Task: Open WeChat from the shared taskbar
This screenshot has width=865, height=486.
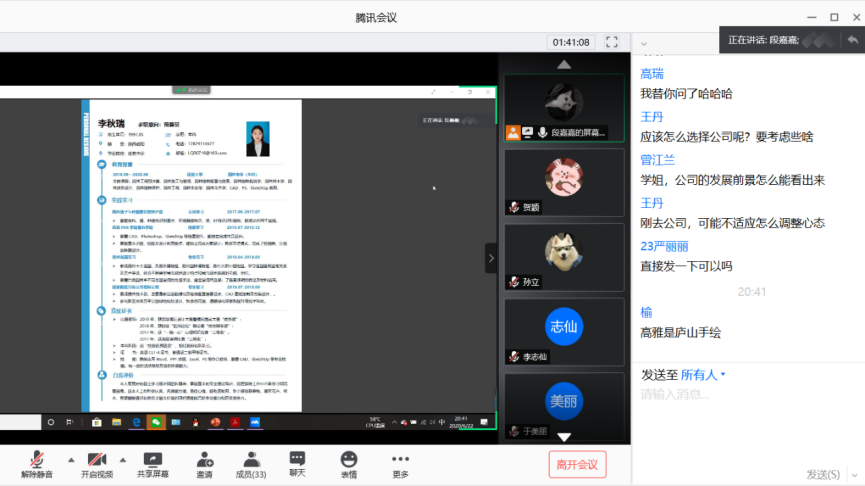Action: 156,423
